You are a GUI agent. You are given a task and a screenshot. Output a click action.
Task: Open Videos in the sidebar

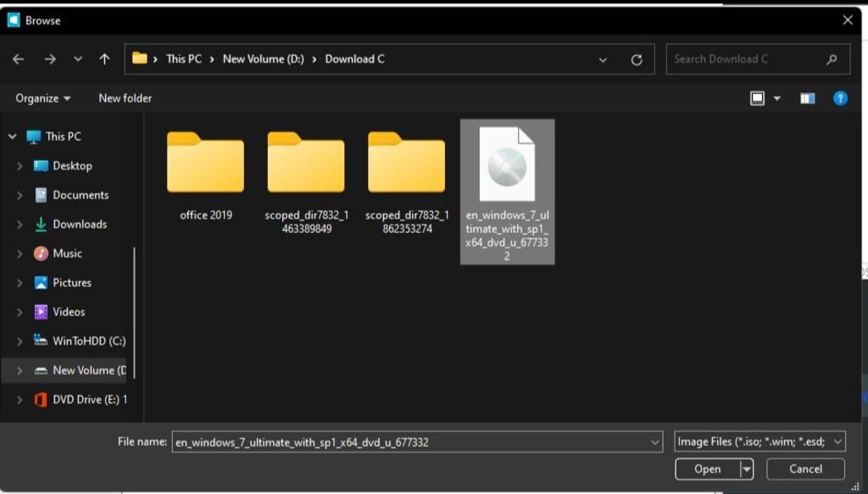[x=69, y=313]
